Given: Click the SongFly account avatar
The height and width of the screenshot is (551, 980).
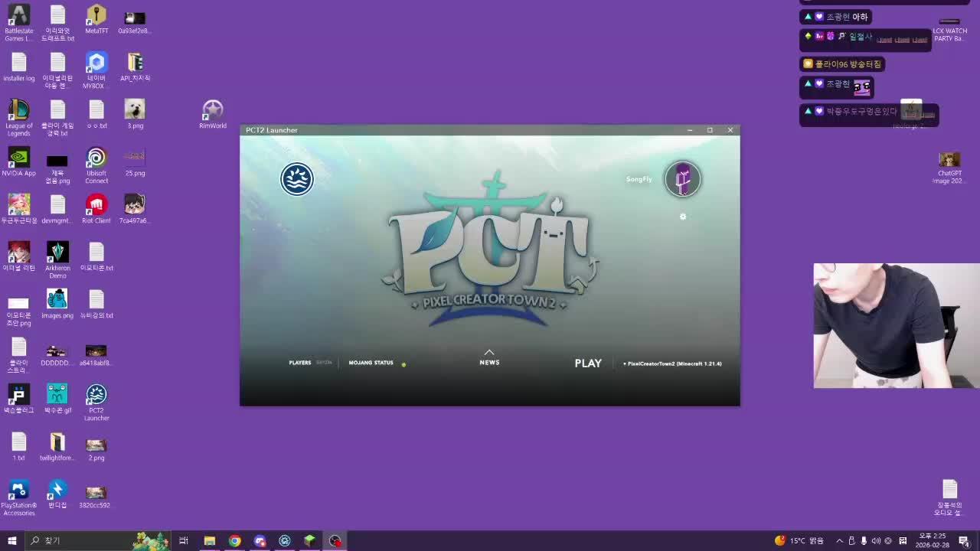Looking at the screenshot, I should click(682, 179).
